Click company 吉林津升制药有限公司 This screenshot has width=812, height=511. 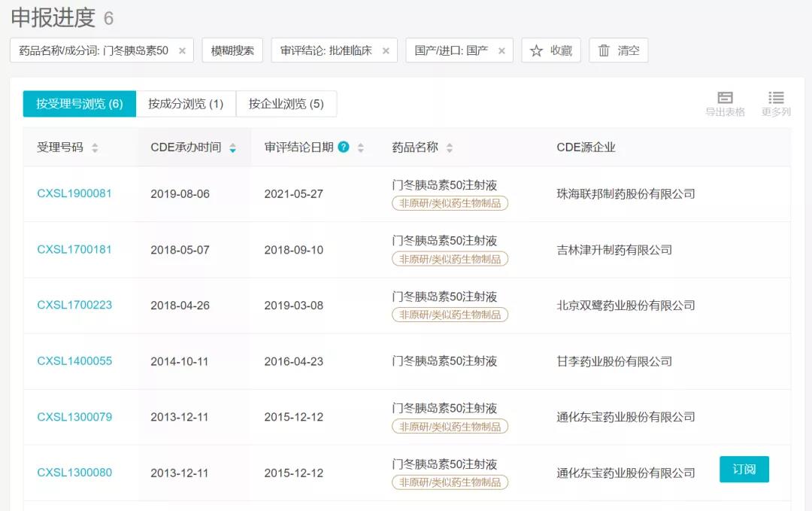614,250
